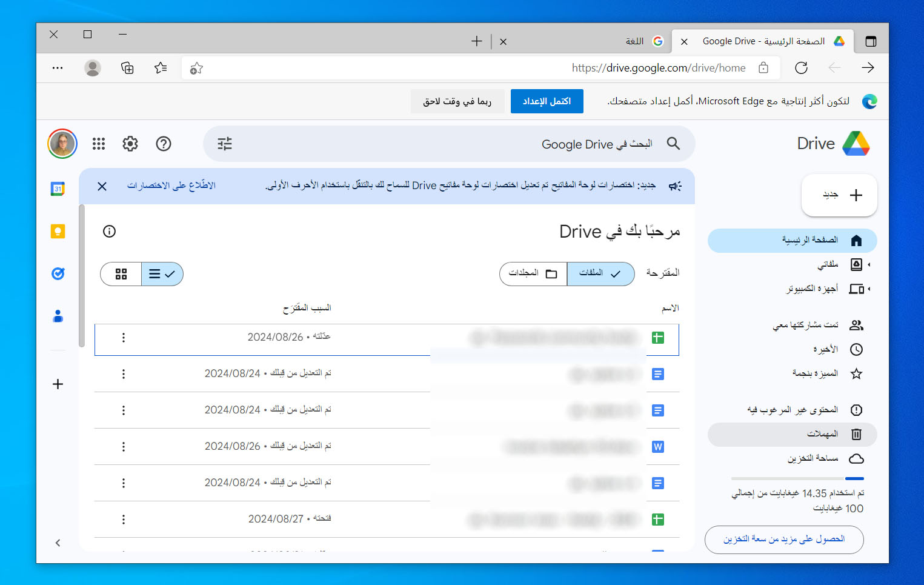Click السبب المقترح column header
The width and height of the screenshot is (924, 585).
[x=307, y=309]
